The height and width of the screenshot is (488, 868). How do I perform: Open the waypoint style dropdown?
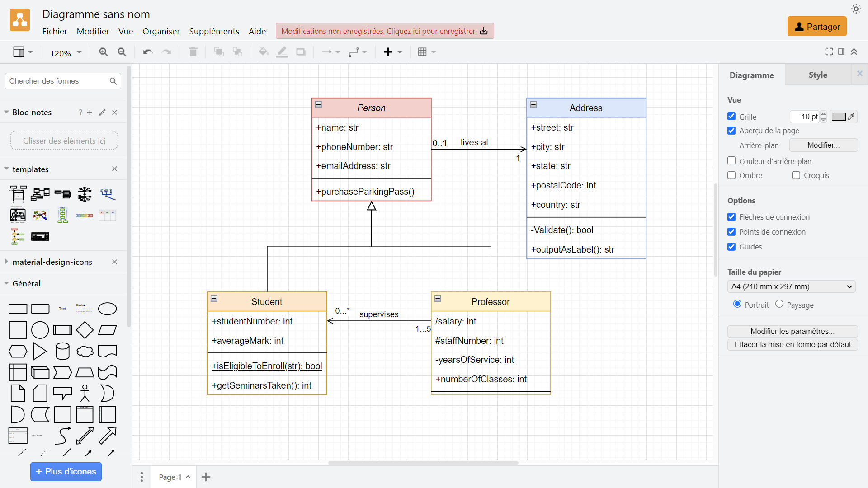pyautogui.click(x=358, y=52)
